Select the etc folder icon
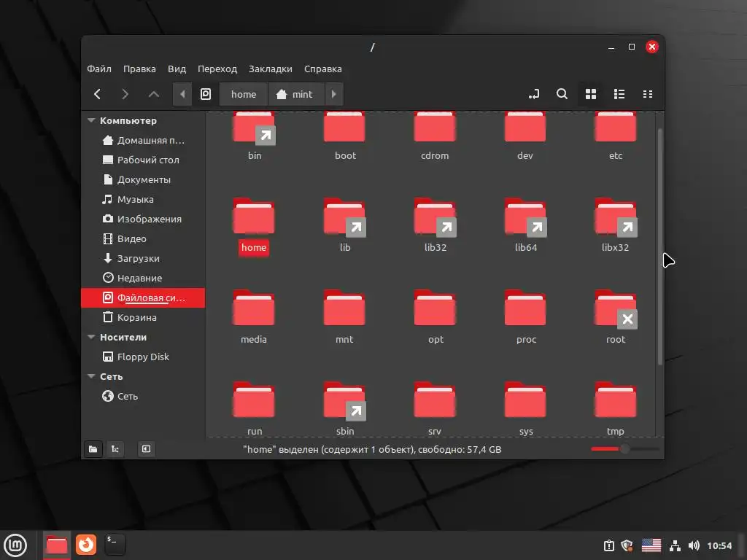The width and height of the screenshot is (747, 560). click(616, 127)
